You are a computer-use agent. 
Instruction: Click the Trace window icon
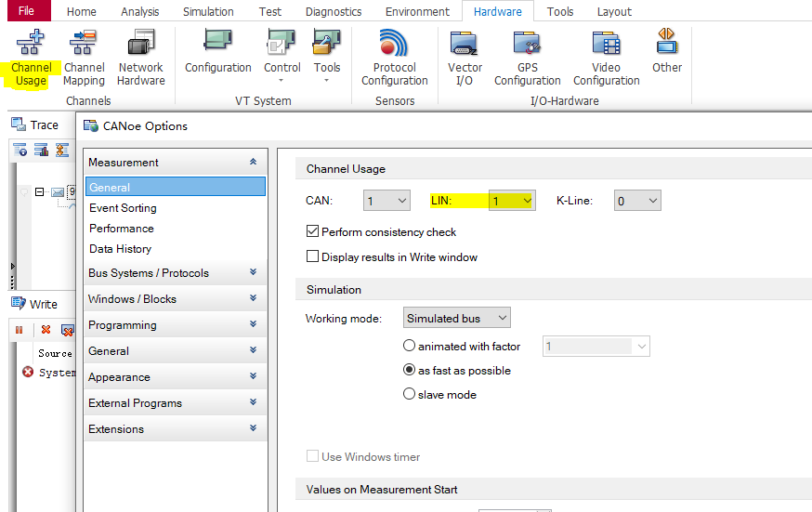pyautogui.click(x=19, y=125)
